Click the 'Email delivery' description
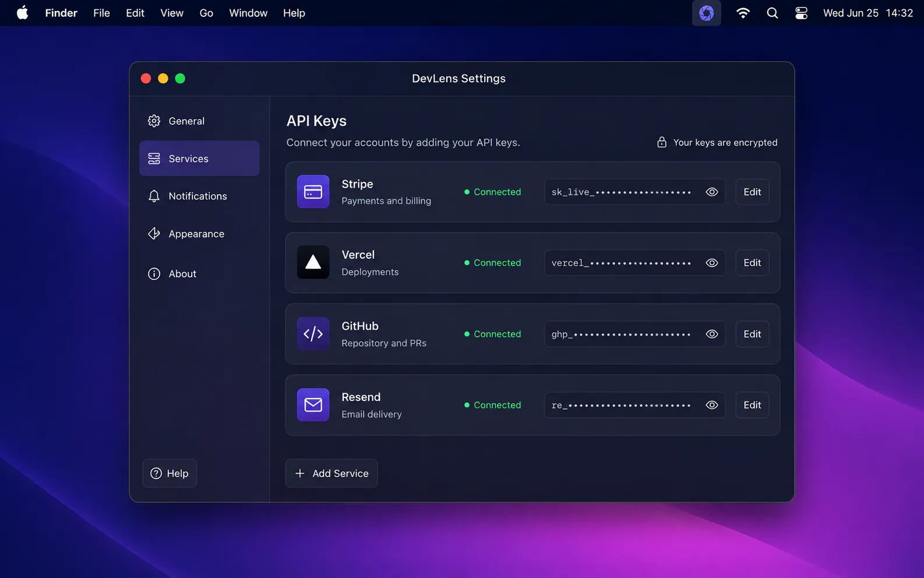Screen dimensions: 924x578 [372, 414]
